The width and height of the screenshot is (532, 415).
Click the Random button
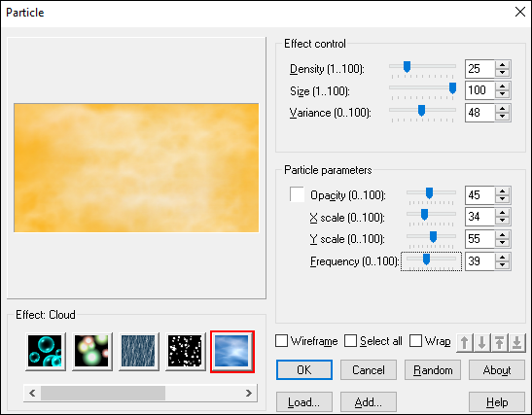(x=433, y=370)
